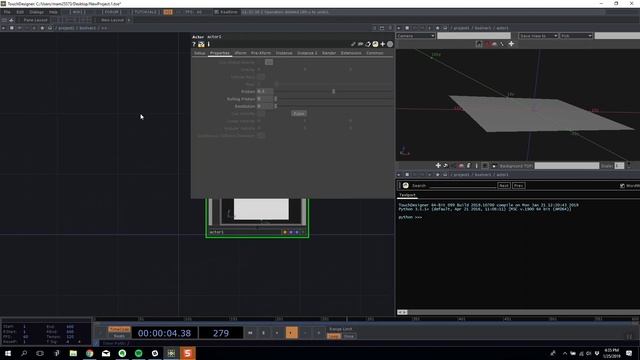Toggle the orange realtime flag in the top bar
This screenshot has height=360, width=640.
tap(168, 12)
